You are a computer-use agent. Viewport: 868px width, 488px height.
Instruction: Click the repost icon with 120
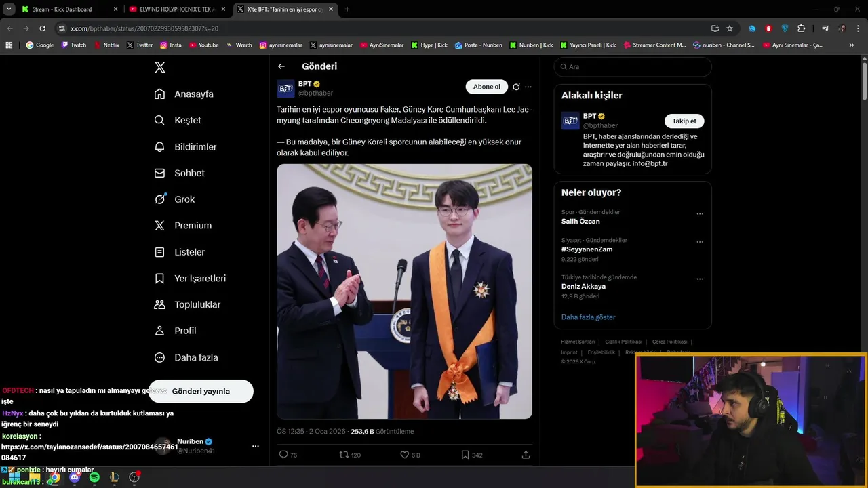[x=344, y=455]
